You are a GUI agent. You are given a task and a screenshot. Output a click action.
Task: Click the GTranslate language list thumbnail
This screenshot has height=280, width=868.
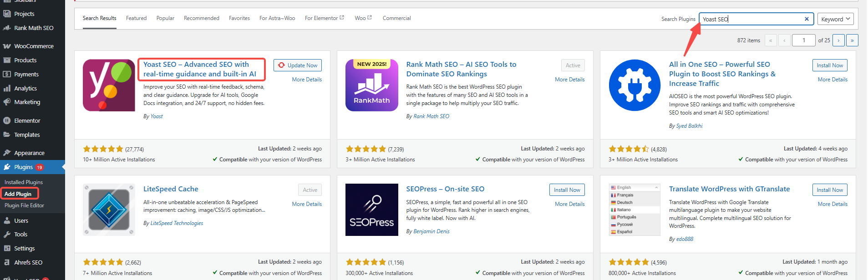(x=635, y=210)
